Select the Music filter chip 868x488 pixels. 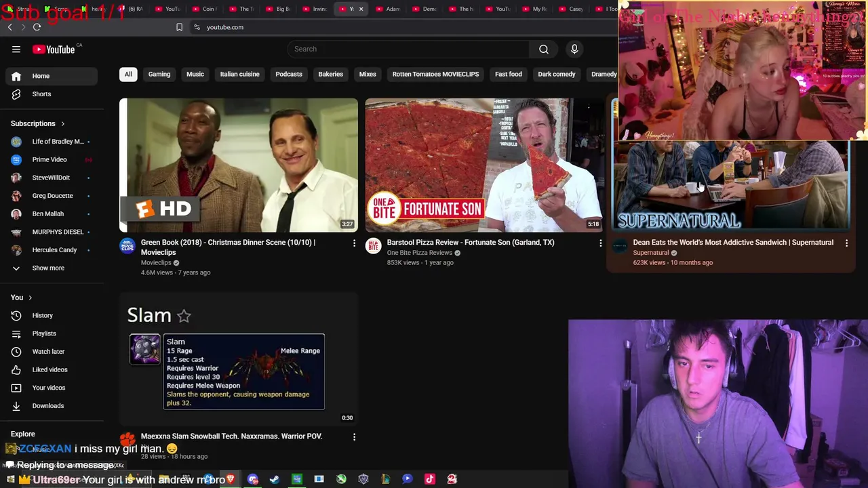coord(195,74)
